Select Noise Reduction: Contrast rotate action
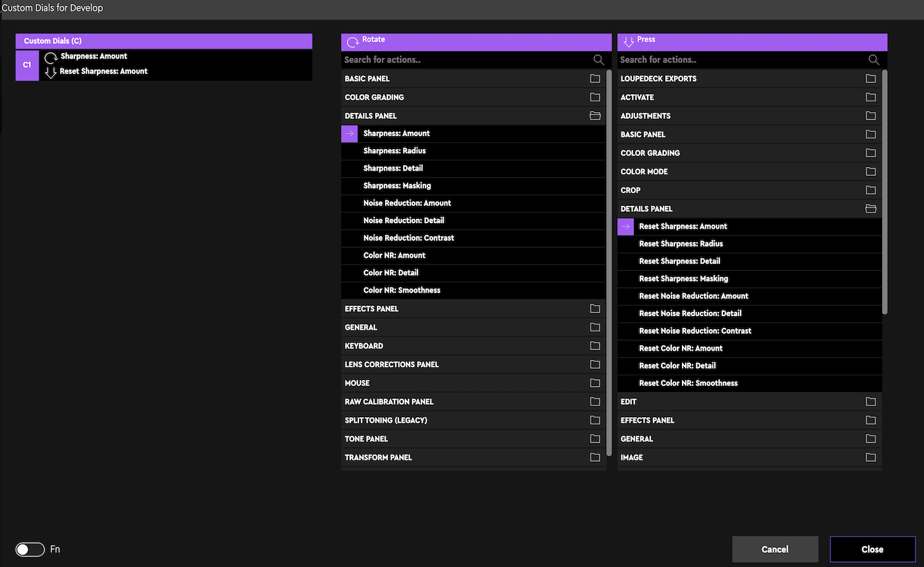Screen dimensions: 924x567 coord(473,238)
